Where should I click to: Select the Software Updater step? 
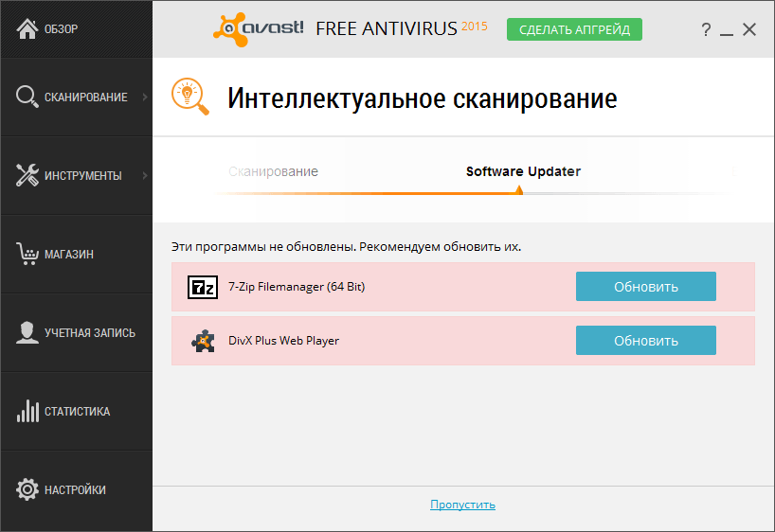pyautogui.click(x=523, y=171)
